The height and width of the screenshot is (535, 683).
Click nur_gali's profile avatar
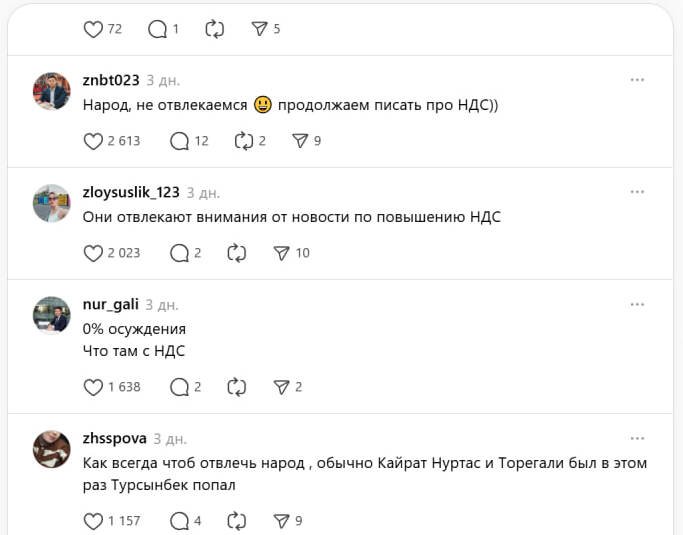[52, 314]
